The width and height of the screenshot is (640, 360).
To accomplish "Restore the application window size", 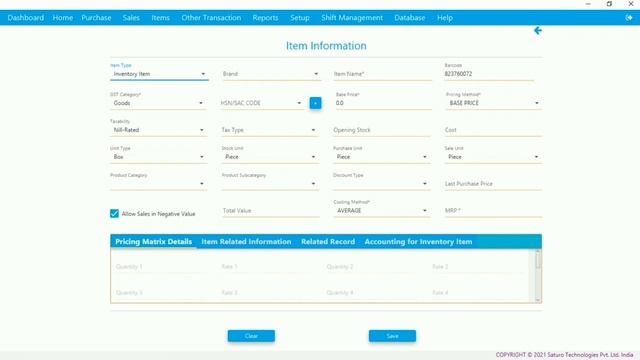I will coord(609,4).
